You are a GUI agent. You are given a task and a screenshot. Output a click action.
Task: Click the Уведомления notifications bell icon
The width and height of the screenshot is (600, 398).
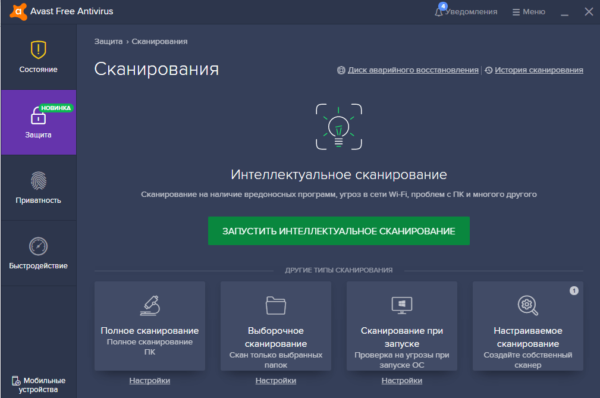(x=439, y=12)
